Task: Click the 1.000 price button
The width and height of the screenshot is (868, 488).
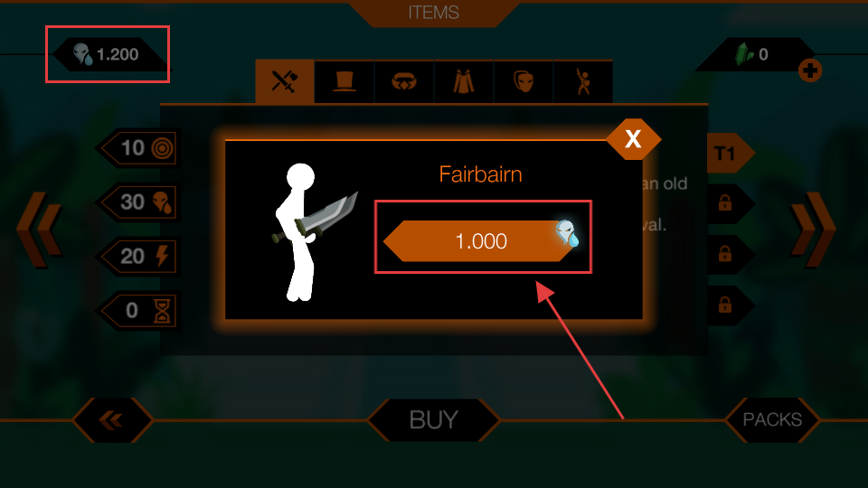Action: tap(481, 240)
